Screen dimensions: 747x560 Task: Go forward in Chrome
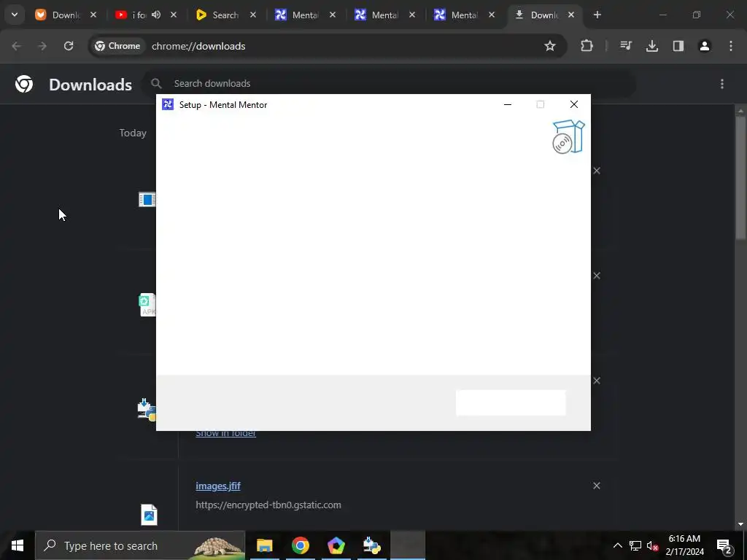(x=42, y=46)
